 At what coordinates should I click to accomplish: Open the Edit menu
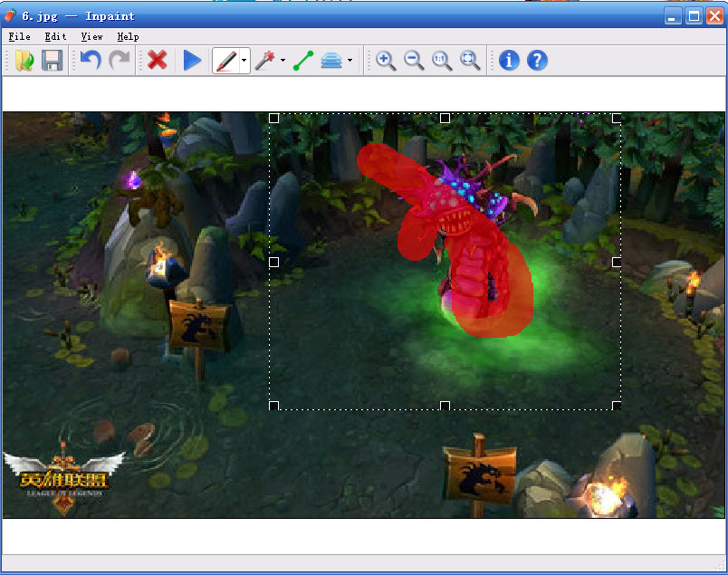55,37
